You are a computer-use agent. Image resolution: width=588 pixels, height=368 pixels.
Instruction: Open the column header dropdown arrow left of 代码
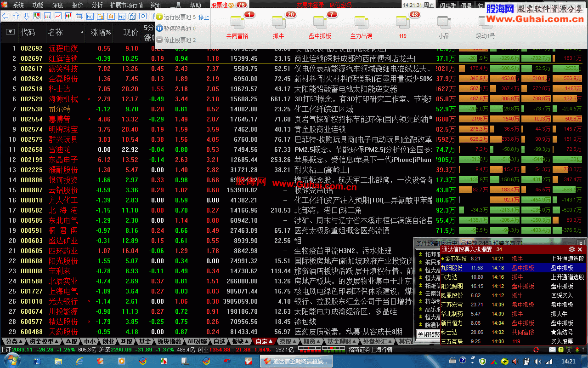coord(10,32)
